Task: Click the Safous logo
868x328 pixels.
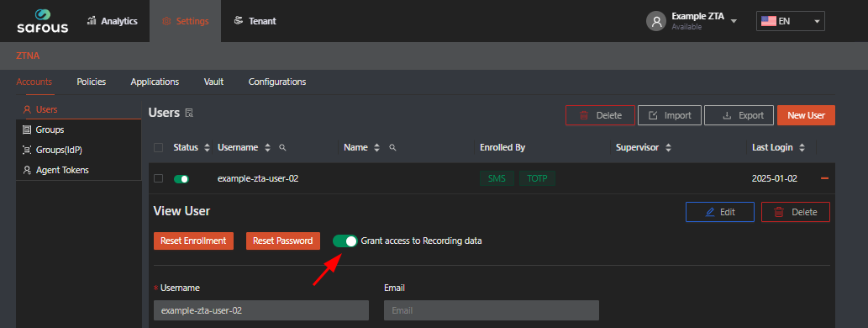Action: (x=43, y=21)
